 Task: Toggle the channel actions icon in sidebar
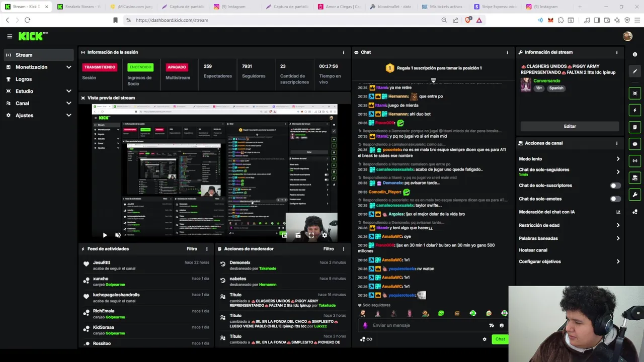(635, 178)
